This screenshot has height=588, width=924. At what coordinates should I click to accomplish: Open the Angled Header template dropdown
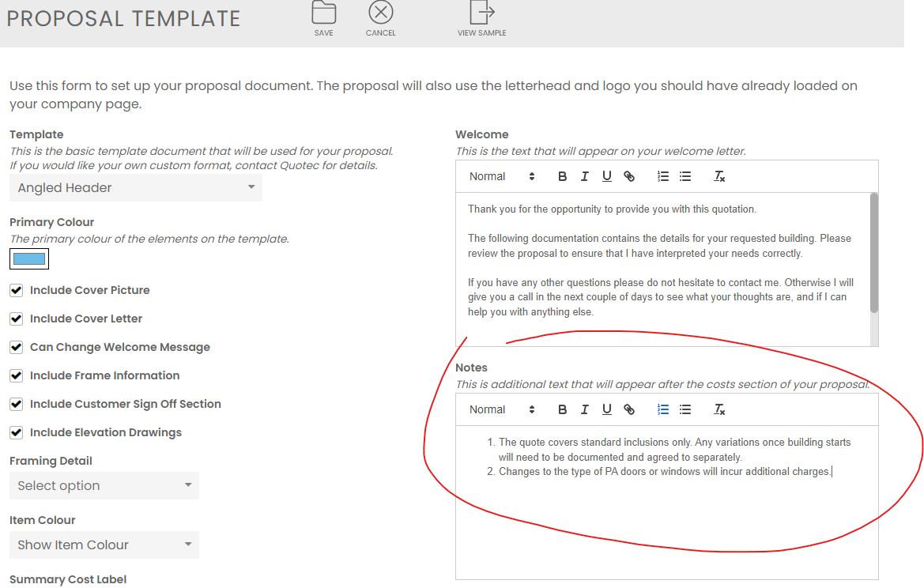click(135, 188)
